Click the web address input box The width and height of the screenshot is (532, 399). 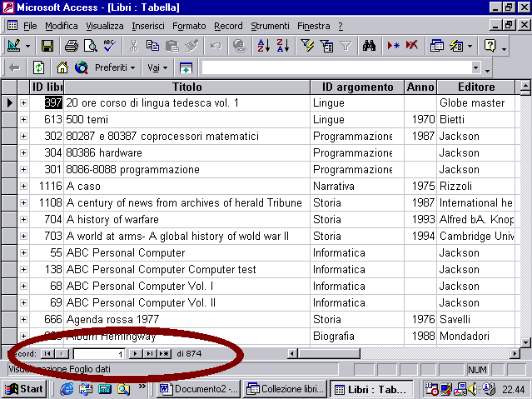tap(336, 67)
